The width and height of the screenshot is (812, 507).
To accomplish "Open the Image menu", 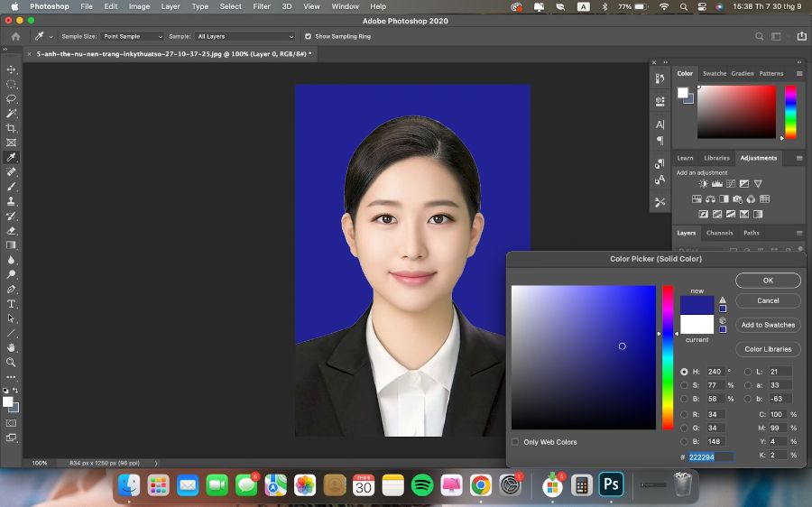I will [x=139, y=6].
